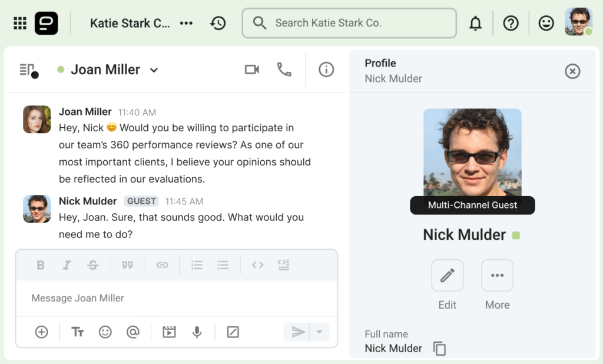
Task: Copy Nick Mulder's full name
Action: pos(439,348)
